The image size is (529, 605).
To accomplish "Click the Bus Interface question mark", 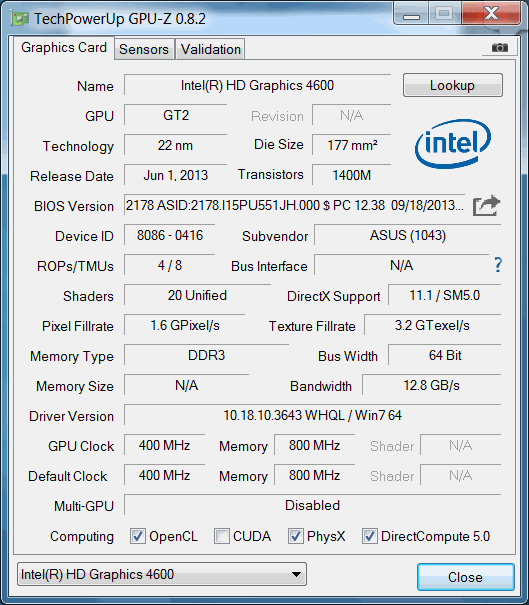I will click(498, 265).
